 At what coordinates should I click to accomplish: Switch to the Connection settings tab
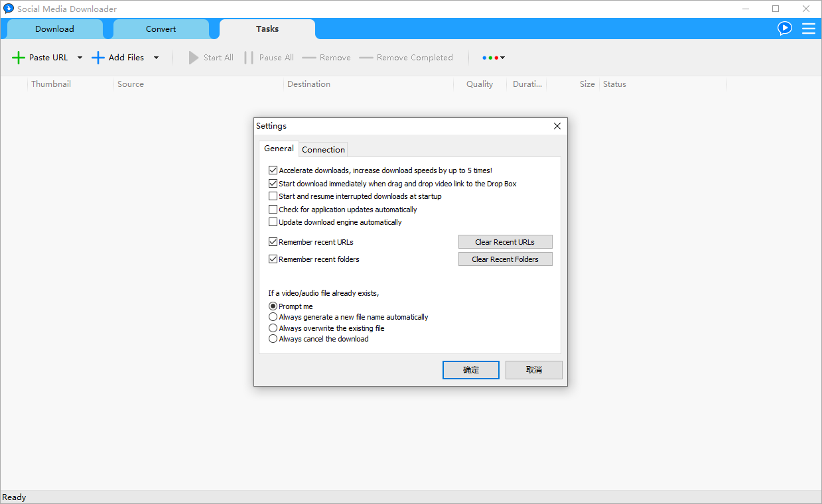click(323, 149)
